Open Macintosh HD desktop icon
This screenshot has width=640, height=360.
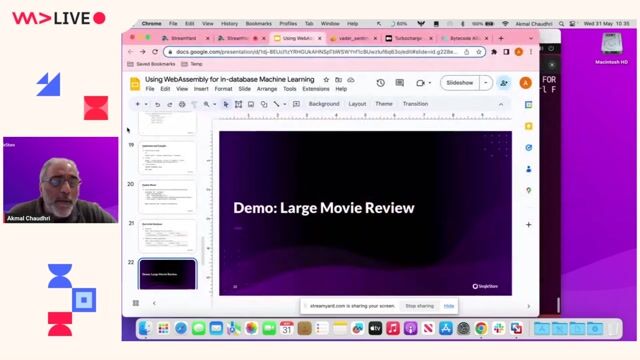(611, 49)
